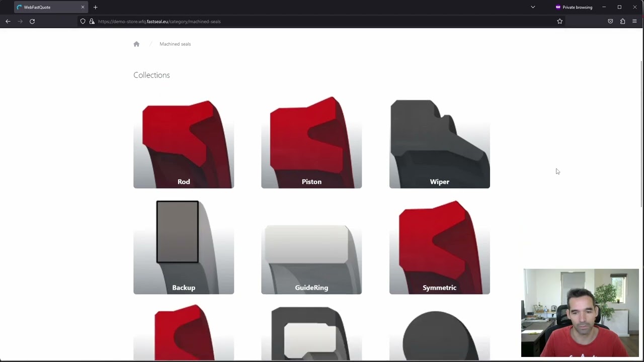Click the browser Back arrow

pos(8,21)
